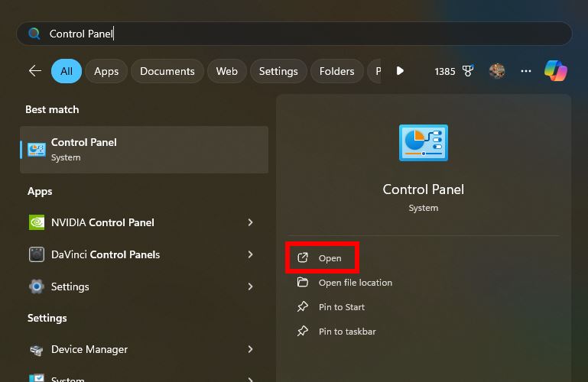Switch to the Folders filter tab
This screenshot has height=382, width=588.
[x=336, y=71]
